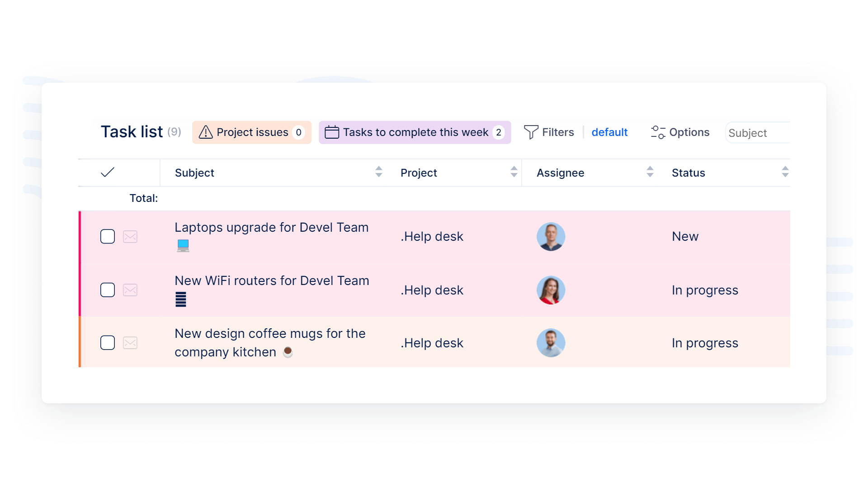Sort by Assignee column arrows

tap(650, 172)
